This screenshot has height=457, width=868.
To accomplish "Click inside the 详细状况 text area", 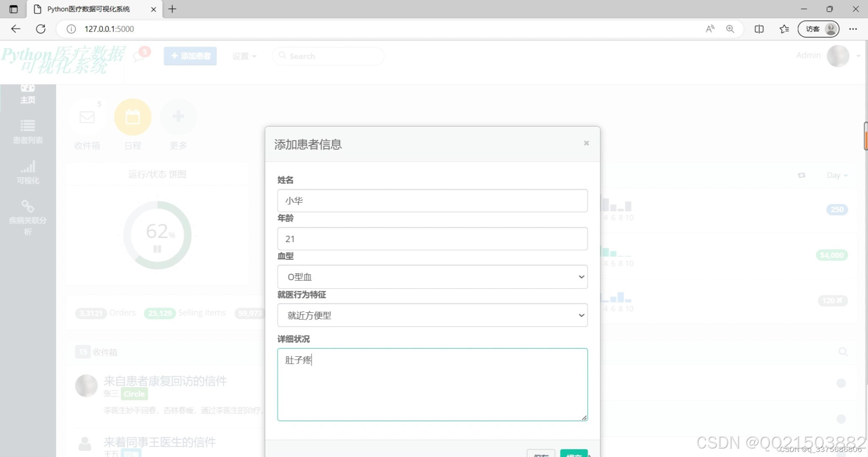I will [x=431, y=383].
